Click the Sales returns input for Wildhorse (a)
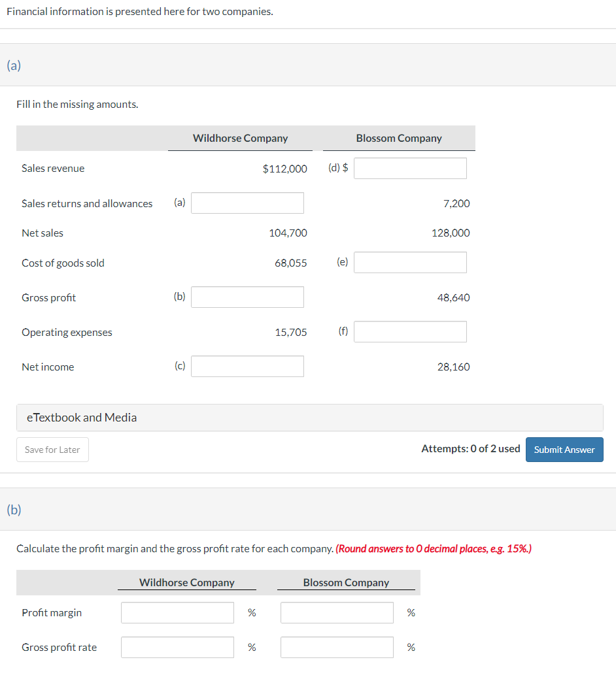This screenshot has width=616, height=679. pos(247,203)
